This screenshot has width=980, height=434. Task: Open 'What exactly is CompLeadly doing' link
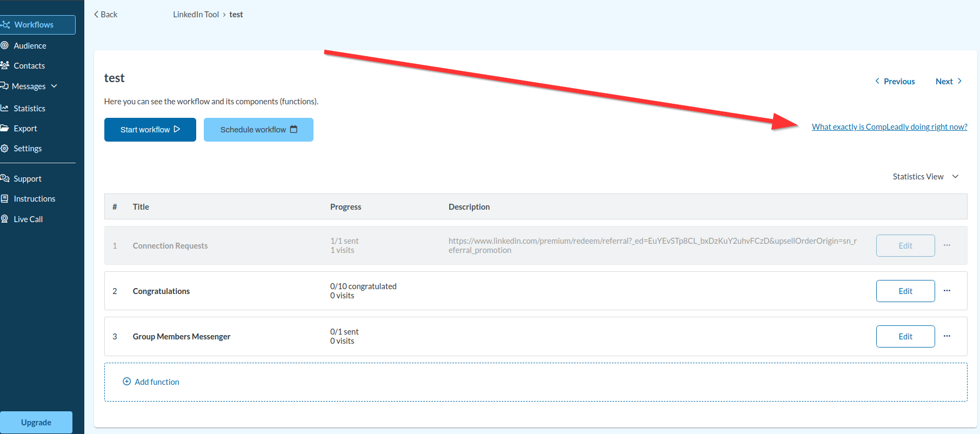(x=889, y=127)
